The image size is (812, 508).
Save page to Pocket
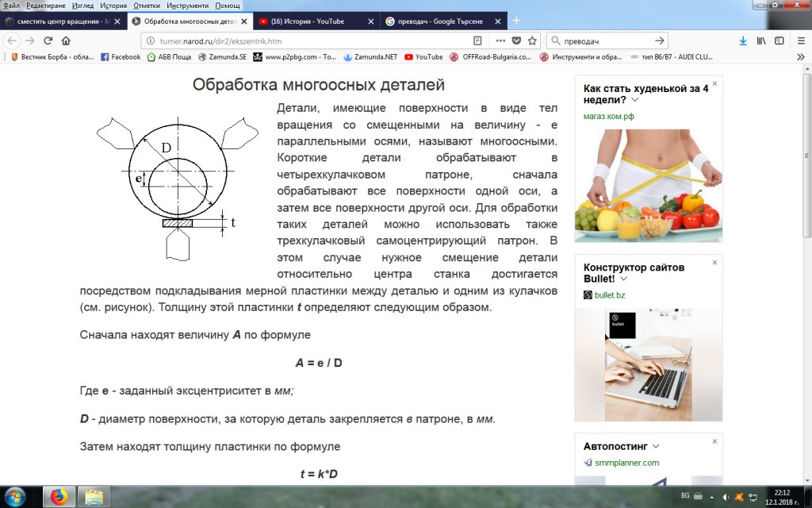pyautogui.click(x=516, y=40)
